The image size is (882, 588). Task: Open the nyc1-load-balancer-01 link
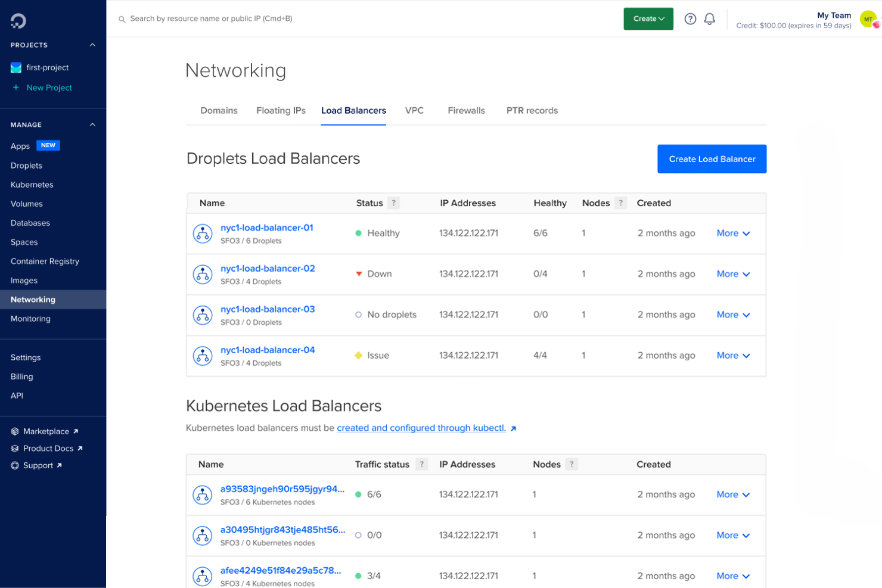coord(267,228)
